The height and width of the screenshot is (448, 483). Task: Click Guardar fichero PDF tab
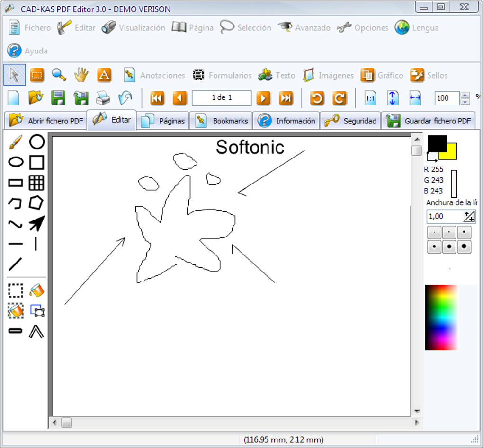pyautogui.click(x=428, y=121)
